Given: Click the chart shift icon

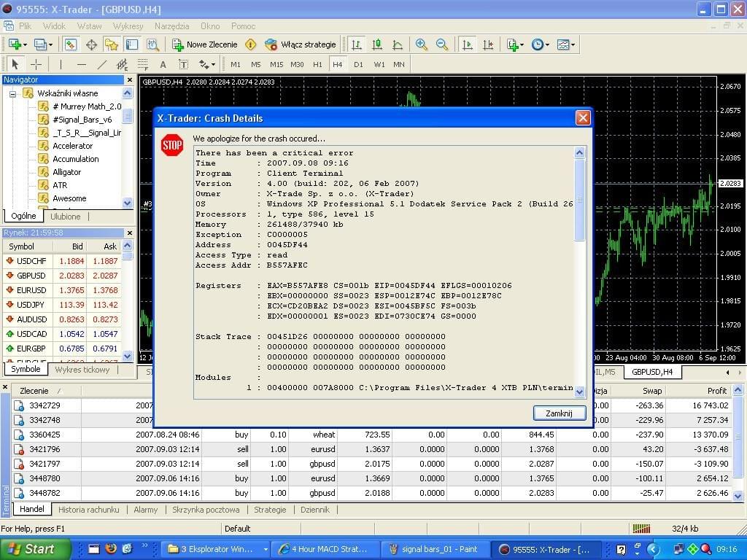Looking at the screenshot, I should (x=488, y=44).
